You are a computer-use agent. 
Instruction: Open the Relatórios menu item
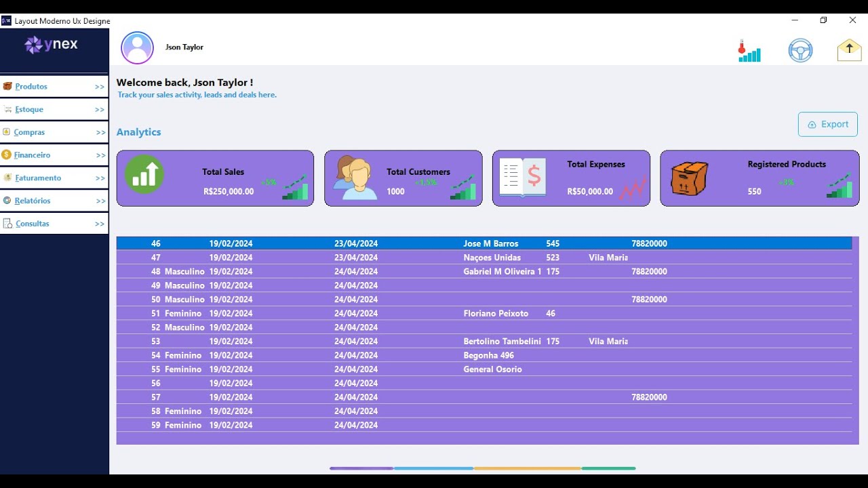(x=54, y=201)
